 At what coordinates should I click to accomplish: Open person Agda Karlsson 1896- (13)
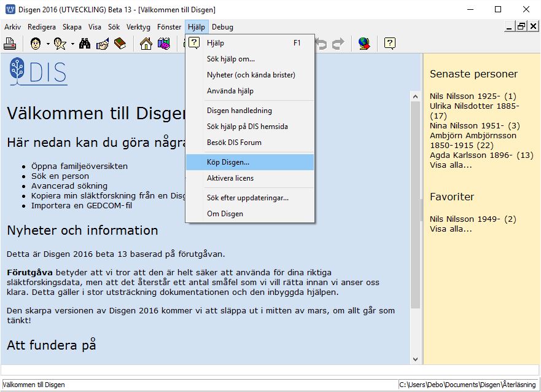coord(481,155)
